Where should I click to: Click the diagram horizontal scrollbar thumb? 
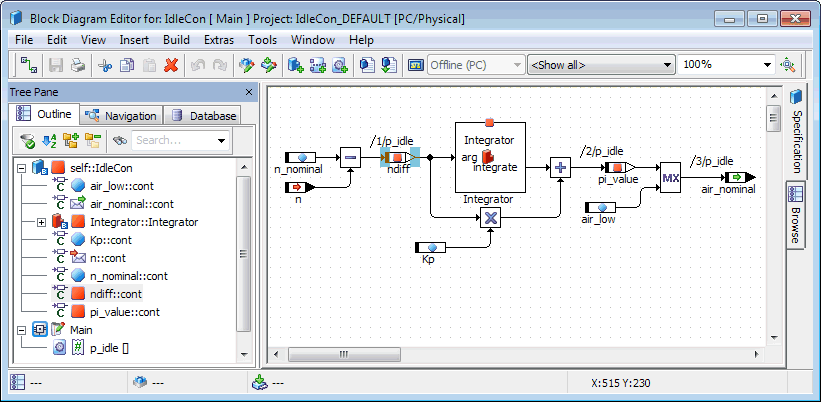[x=344, y=355]
